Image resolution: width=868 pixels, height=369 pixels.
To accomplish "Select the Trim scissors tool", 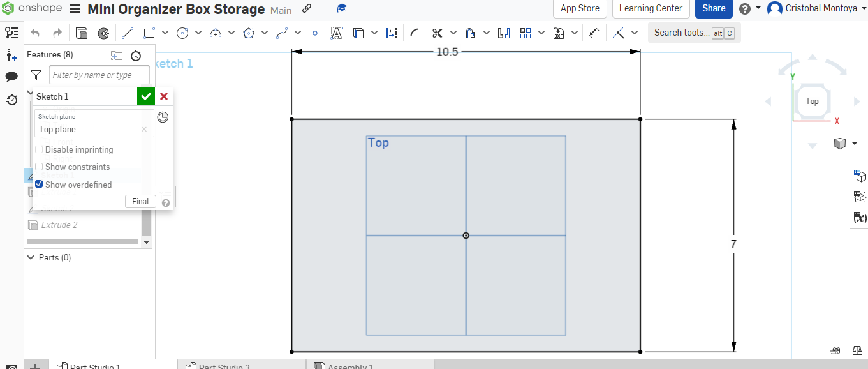I will click(x=438, y=33).
